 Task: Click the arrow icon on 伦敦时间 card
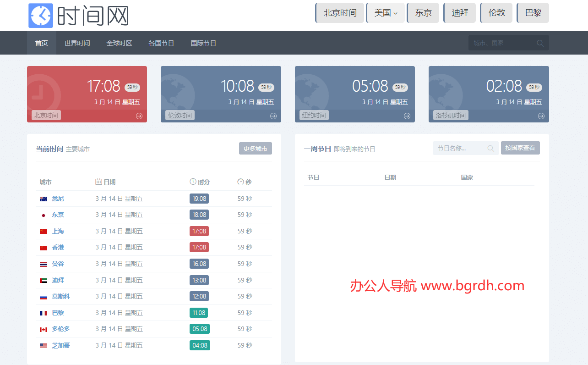point(273,116)
